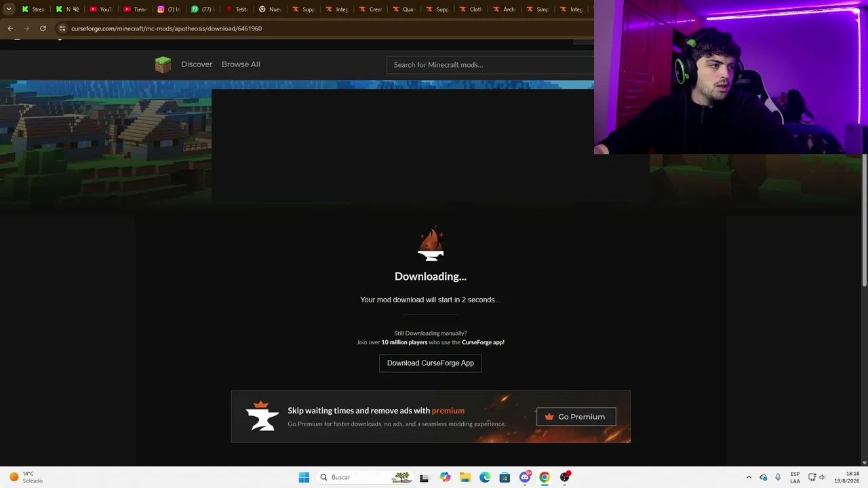Show hidden system tray icons
Viewport: 868px width, 488px height.
point(749,477)
